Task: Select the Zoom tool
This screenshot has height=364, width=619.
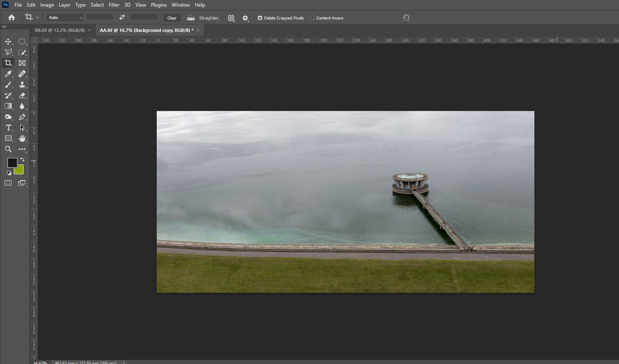Action: point(8,149)
